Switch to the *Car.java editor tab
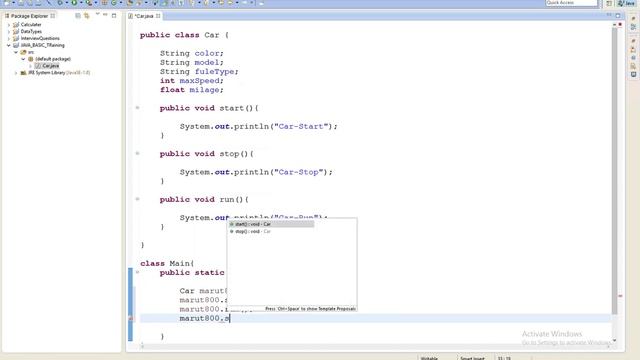The width and height of the screenshot is (640, 360). pos(144,16)
